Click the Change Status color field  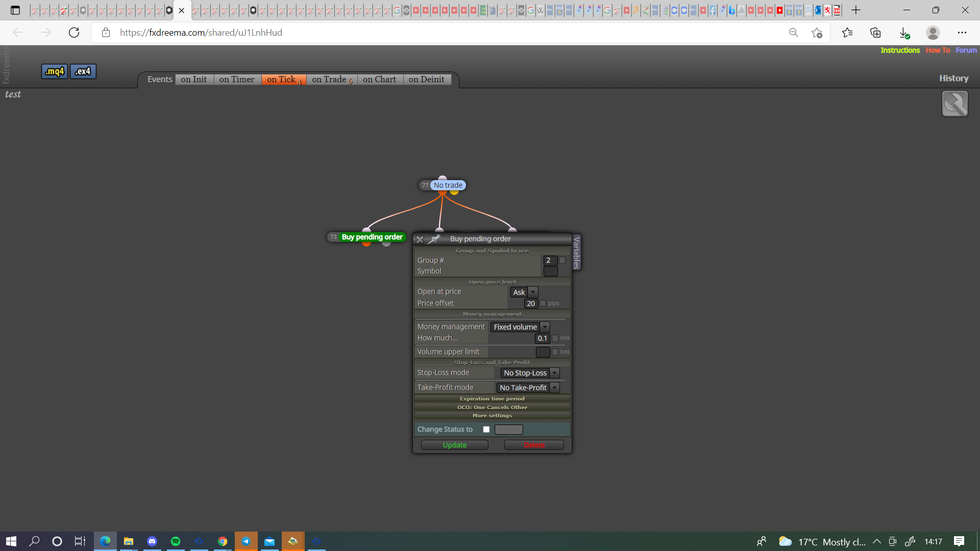(x=509, y=430)
